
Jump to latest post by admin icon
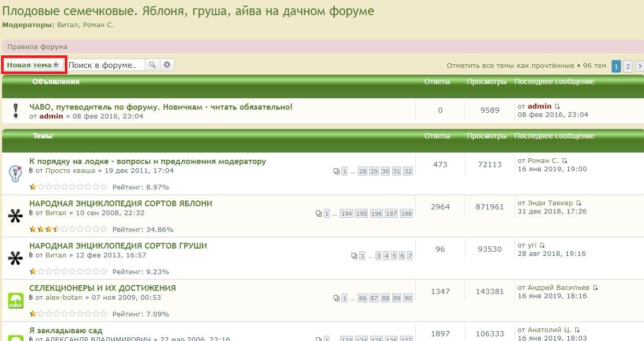coord(557,107)
